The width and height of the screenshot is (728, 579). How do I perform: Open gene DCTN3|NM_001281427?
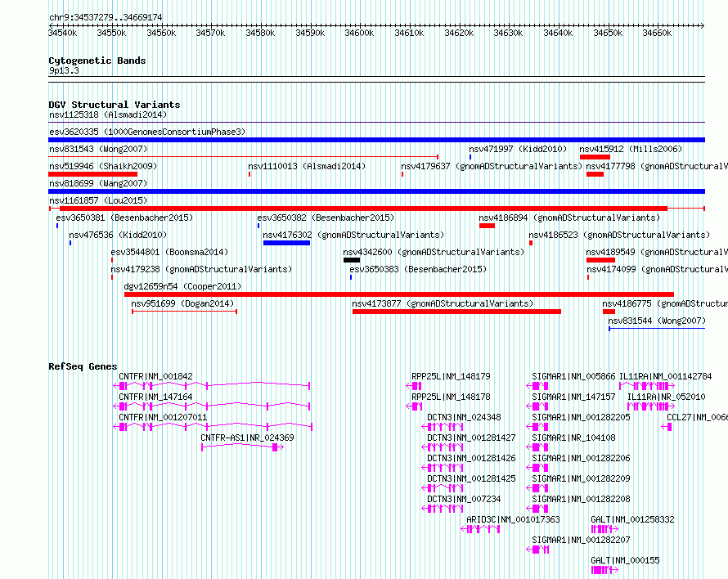tap(471, 438)
